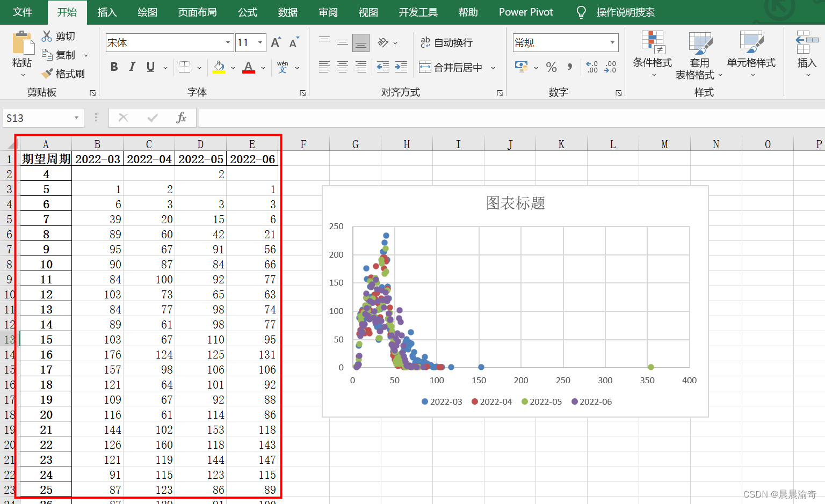Click Insert cells icon
This screenshot has height=504, width=825.
[807, 42]
